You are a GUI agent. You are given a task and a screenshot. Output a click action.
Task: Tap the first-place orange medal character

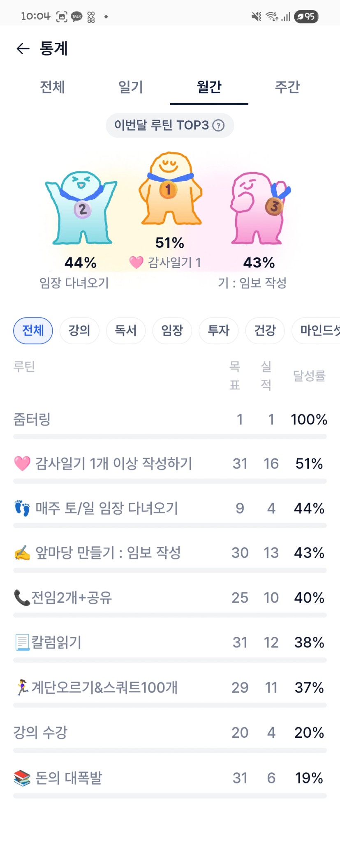click(x=170, y=189)
